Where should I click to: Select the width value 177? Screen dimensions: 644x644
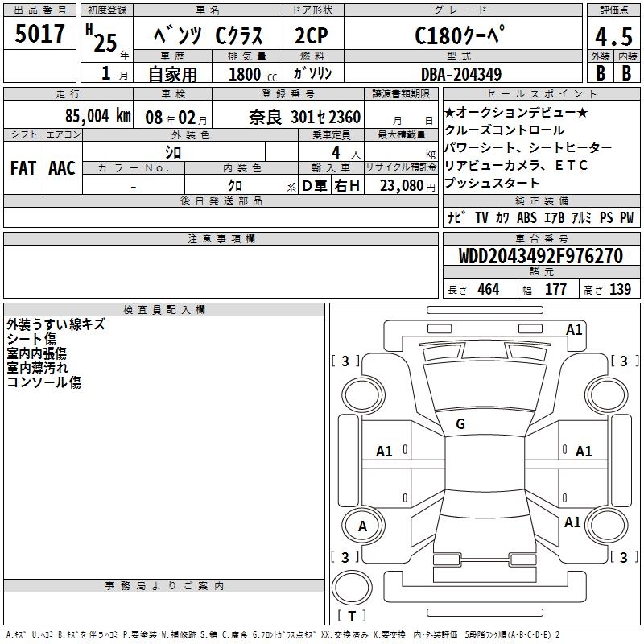555,289
